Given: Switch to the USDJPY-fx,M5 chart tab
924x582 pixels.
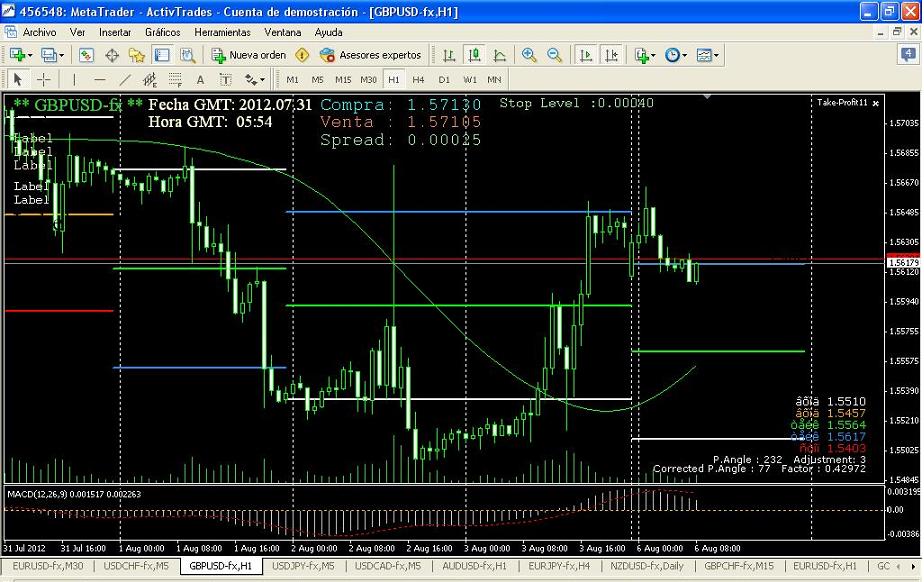Looking at the screenshot, I should coord(305,566).
